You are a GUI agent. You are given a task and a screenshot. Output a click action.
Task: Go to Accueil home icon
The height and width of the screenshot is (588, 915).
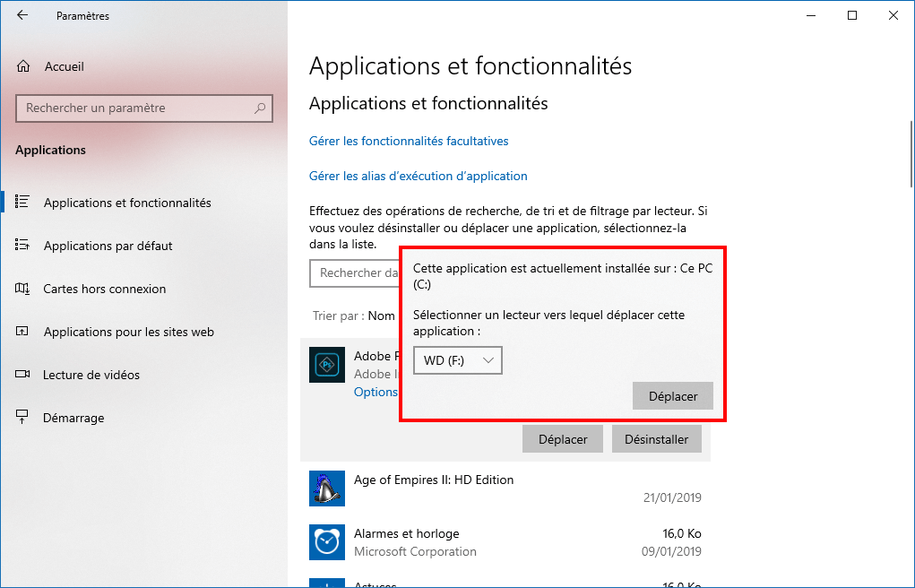23,66
